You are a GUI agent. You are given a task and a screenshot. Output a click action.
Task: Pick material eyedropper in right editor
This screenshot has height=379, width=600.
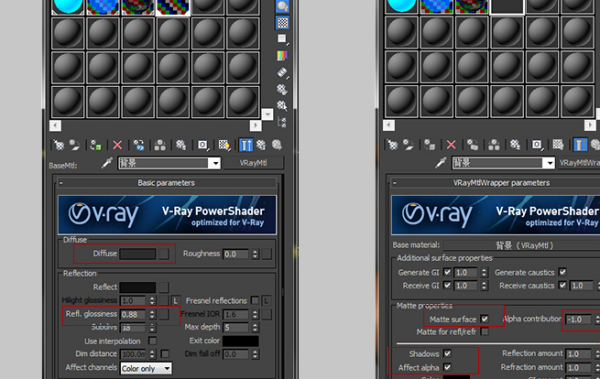click(x=440, y=163)
